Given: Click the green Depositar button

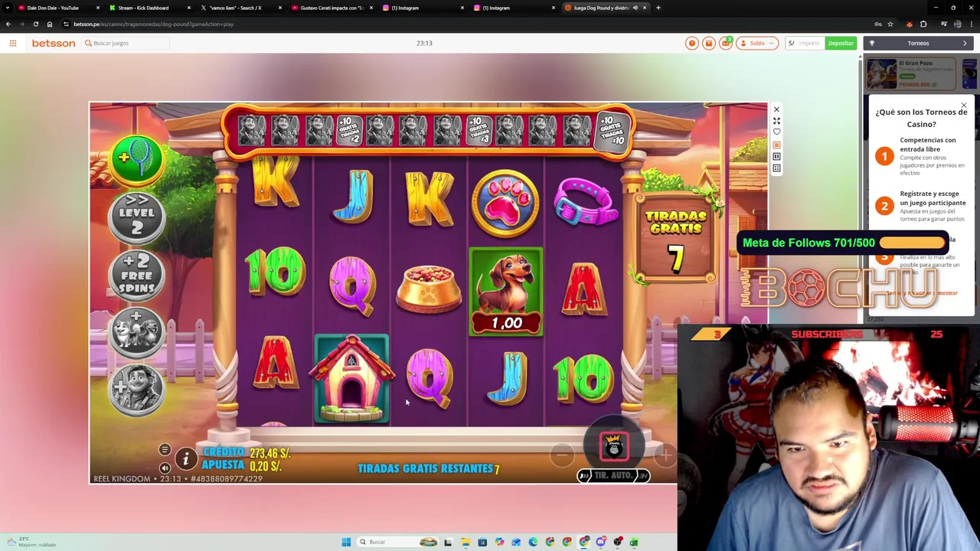Looking at the screenshot, I should click(x=841, y=43).
